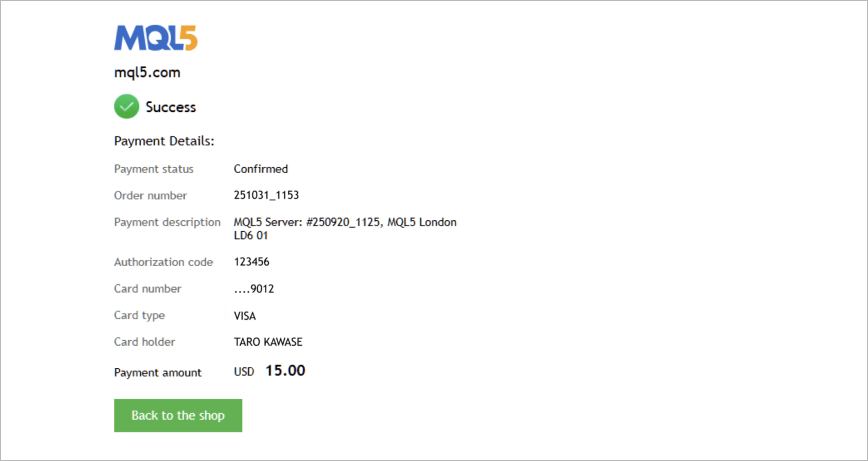The image size is (868, 461).
Task: Click the Payment status label
Action: tap(154, 169)
